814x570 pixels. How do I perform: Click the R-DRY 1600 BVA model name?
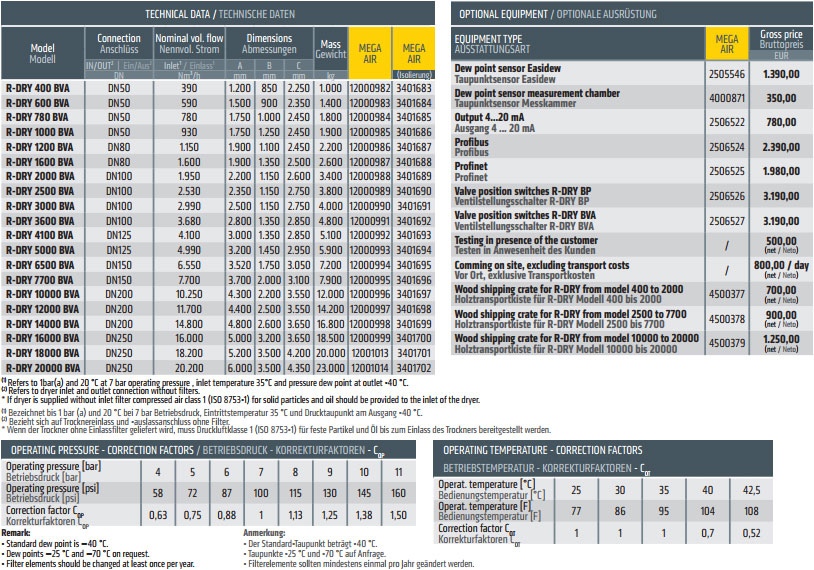pos(39,162)
